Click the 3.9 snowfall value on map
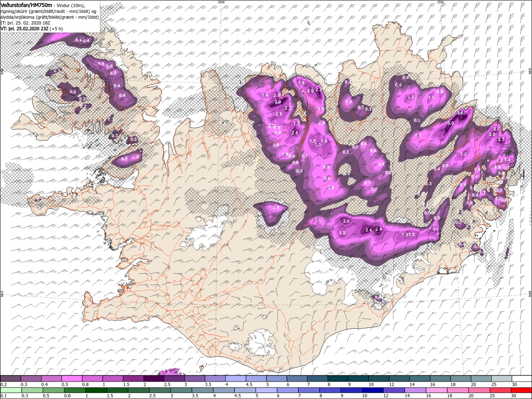This screenshot has width=532, height=399. click(x=278, y=102)
